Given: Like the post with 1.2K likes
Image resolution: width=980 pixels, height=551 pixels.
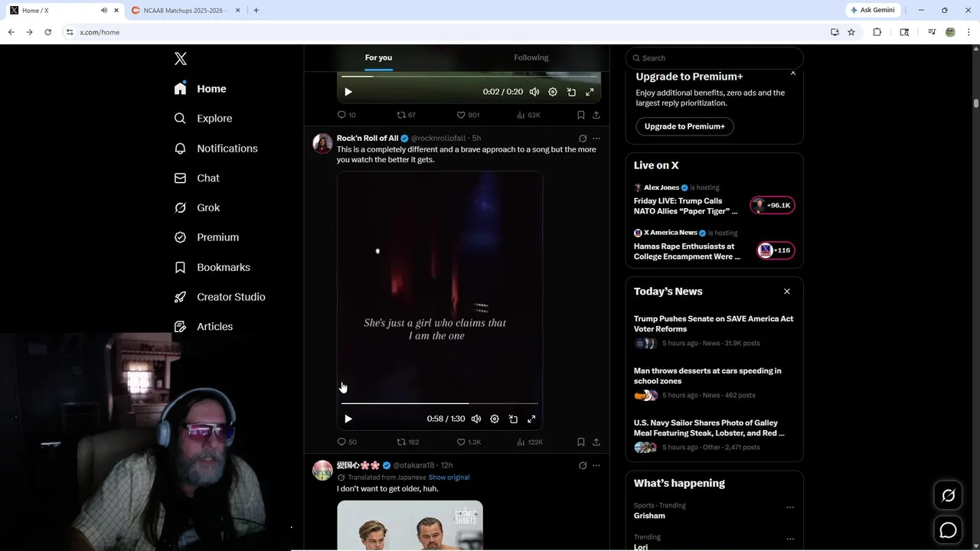Looking at the screenshot, I should [x=469, y=442].
